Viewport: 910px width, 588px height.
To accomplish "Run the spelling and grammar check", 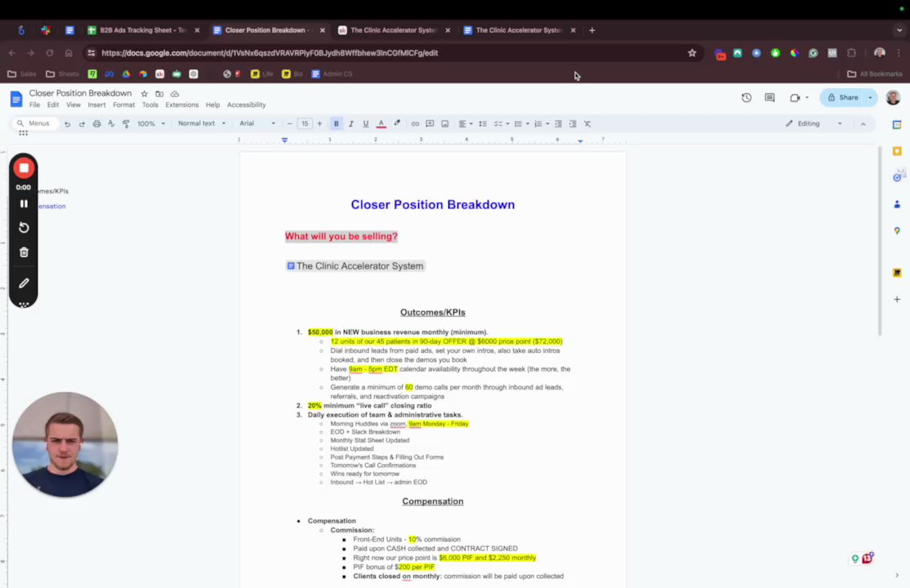I will click(111, 123).
